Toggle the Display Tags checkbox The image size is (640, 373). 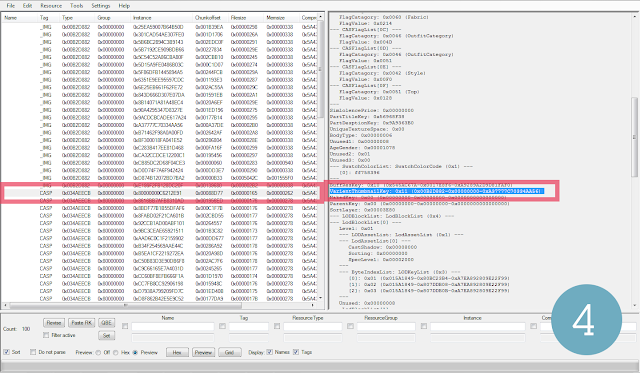coord(296,352)
